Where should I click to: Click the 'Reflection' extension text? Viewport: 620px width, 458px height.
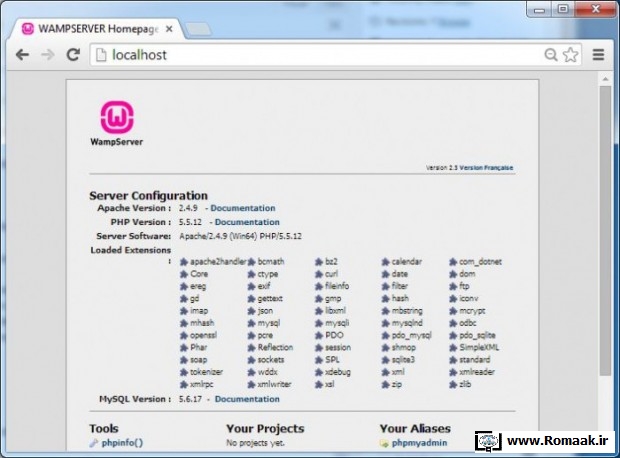tap(275, 347)
